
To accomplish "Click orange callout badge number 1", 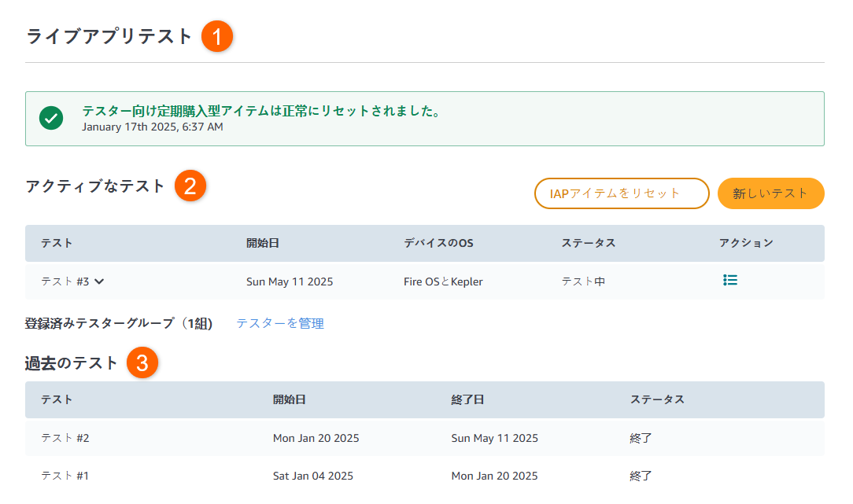I will (x=217, y=37).
